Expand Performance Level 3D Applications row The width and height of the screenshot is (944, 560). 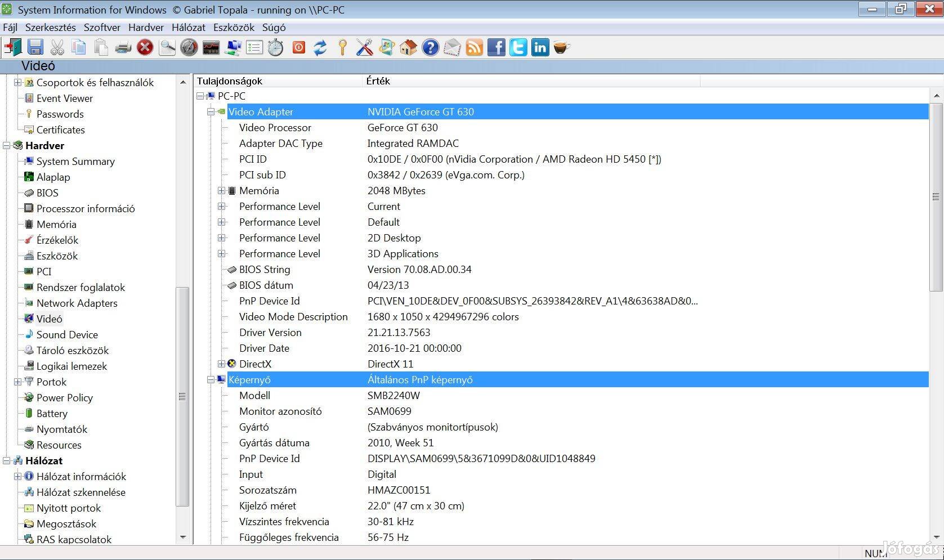coord(221,253)
